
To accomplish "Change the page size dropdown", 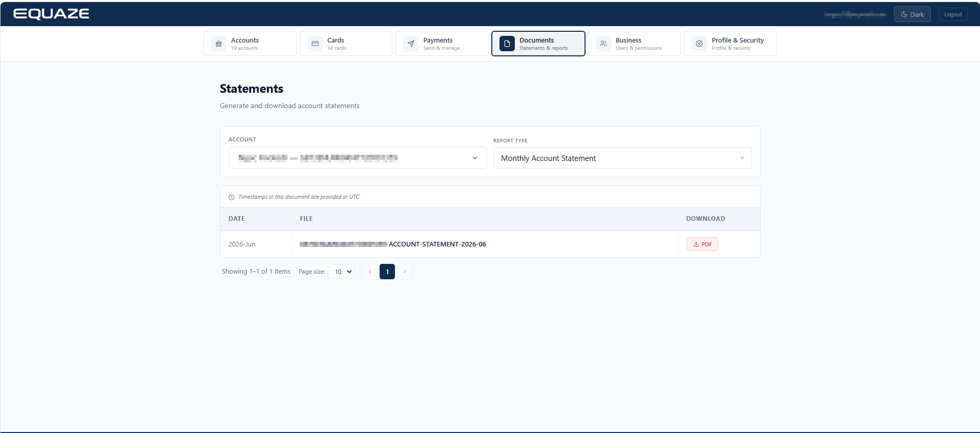I will [341, 272].
